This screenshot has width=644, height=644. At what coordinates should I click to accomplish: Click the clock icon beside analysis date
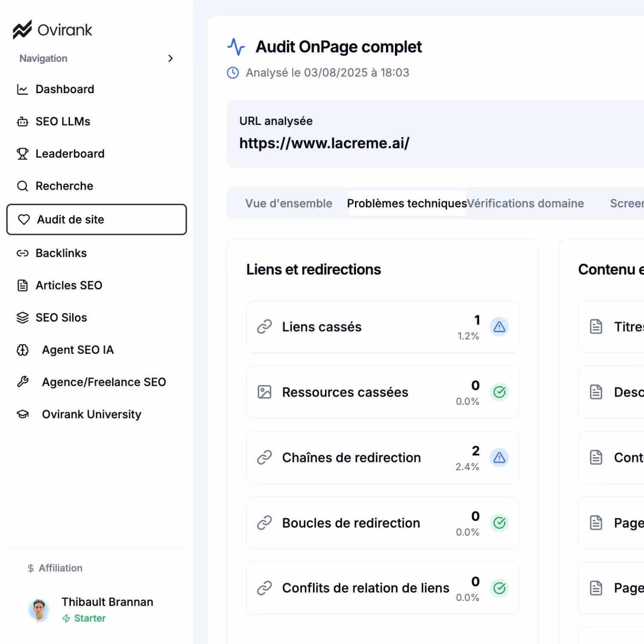click(233, 73)
